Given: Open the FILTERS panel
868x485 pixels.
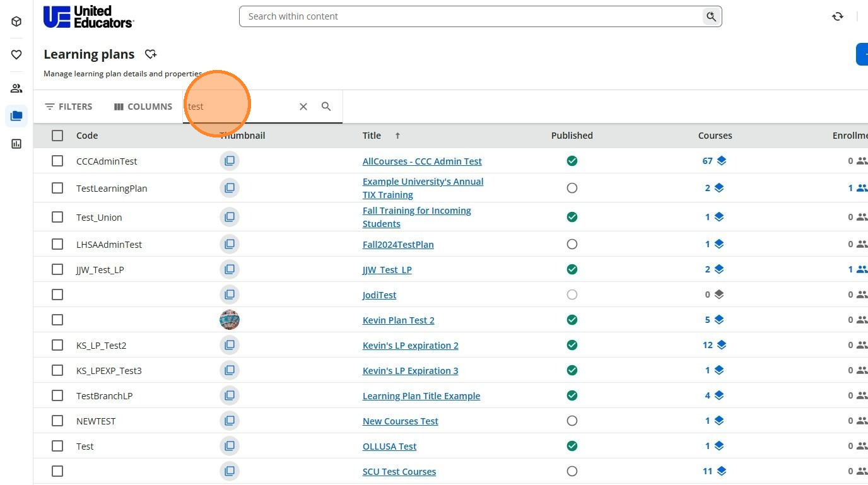Looking at the screenshot, I should point(69,107).
